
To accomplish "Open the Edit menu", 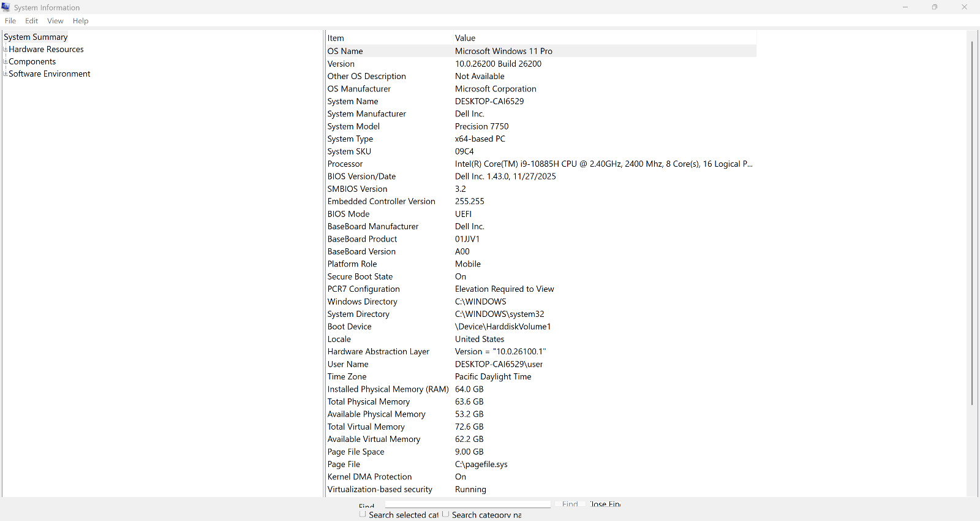I will [32, 21].
